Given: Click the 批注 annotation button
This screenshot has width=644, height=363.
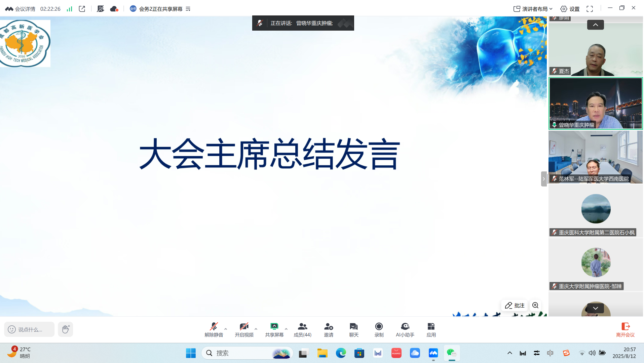Looking at the screenshot, I should (515, 305).
